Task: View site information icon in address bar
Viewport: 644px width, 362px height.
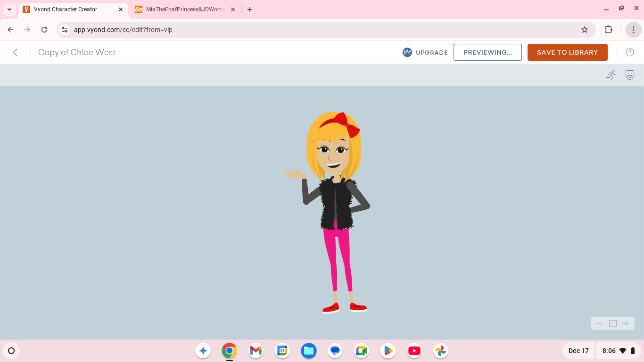Action: click(65, 30)
